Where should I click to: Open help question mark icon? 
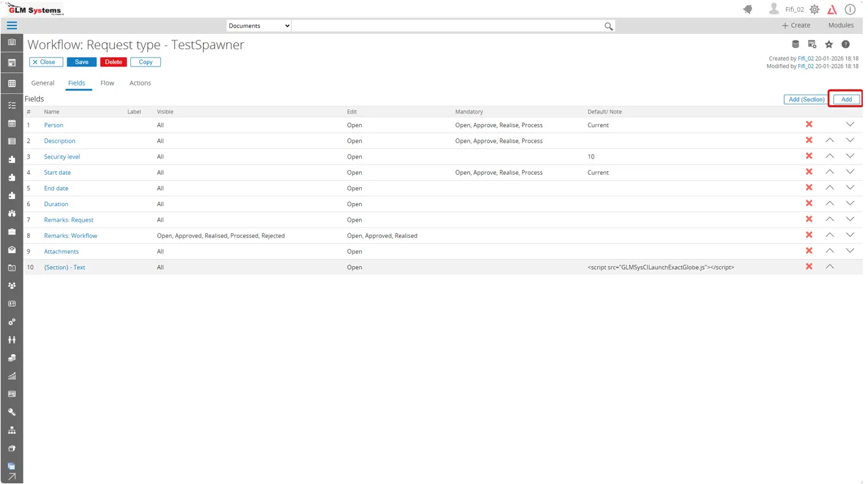(x=845, y=44)
